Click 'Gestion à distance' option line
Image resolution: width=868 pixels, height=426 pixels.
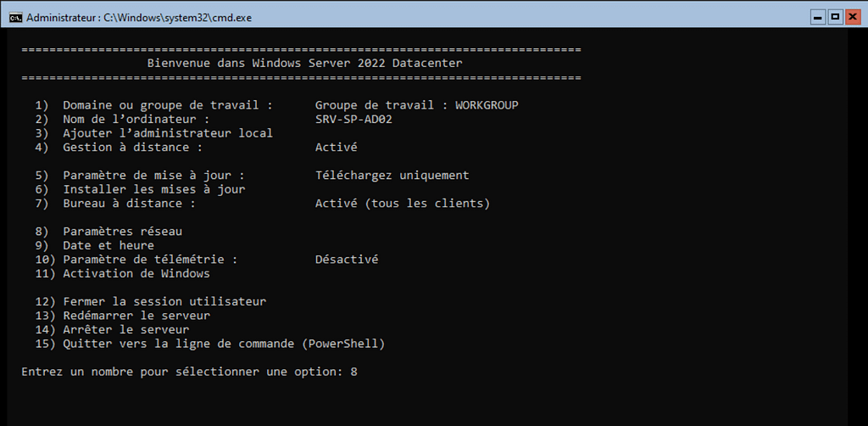pos(132,147)
